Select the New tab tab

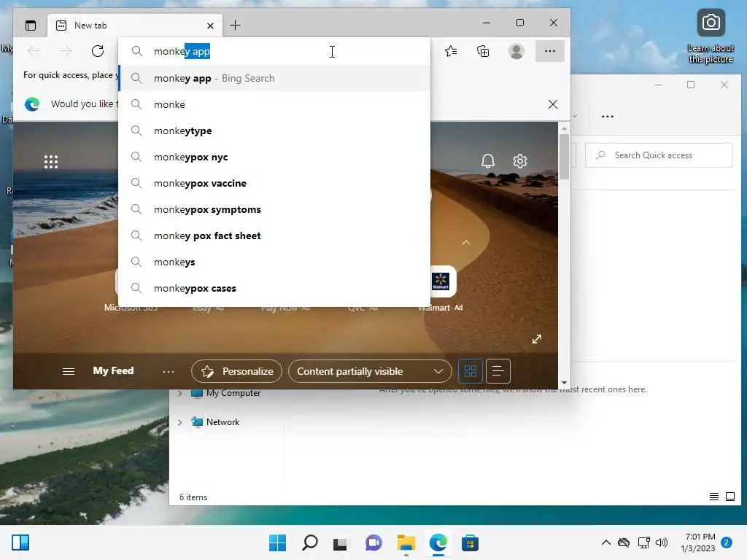(x=134, y=26)
